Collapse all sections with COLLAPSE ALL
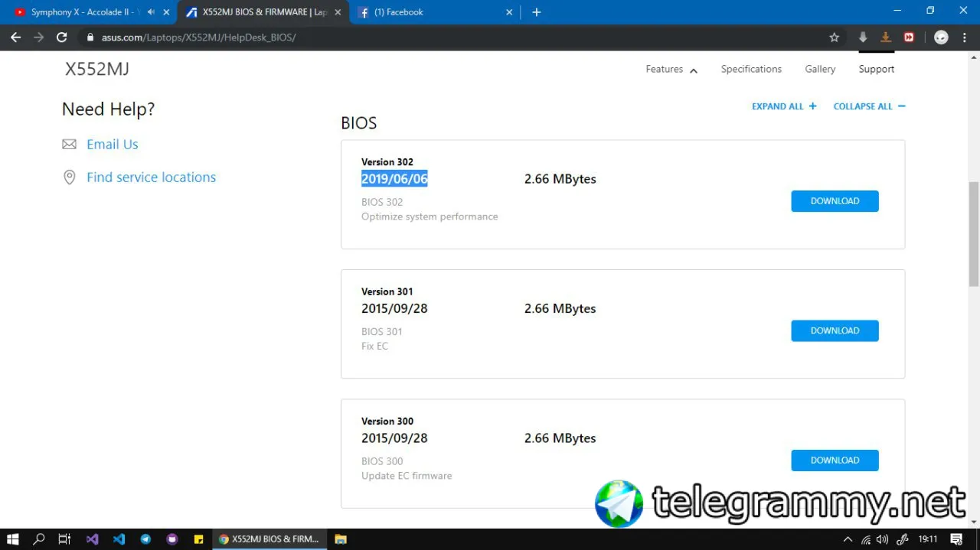This screenshot has height=550, width=980. tap(869, 106)
